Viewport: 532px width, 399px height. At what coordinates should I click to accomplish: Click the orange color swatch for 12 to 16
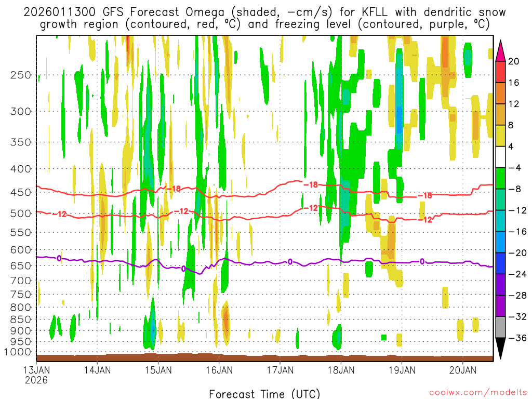point(500,93)
